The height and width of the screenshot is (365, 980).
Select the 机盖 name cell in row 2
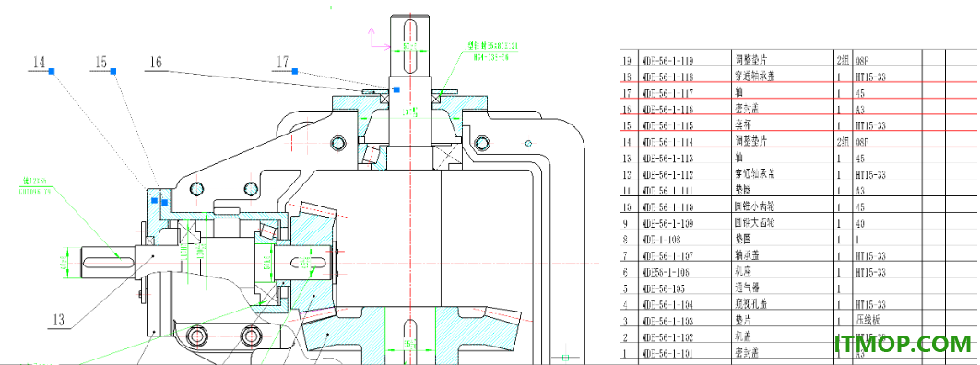click(743, 336)
